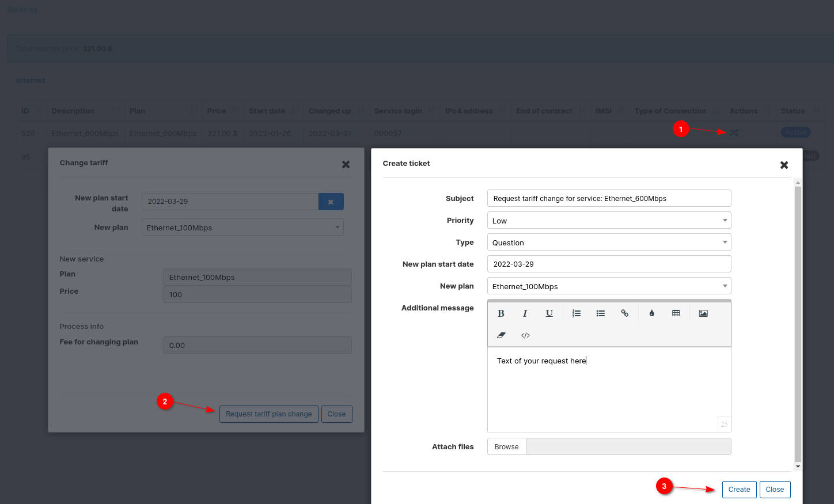Click the change tariff shuffle icon
The width and height of the screenshot is (834, 504).
click(734, 133)
